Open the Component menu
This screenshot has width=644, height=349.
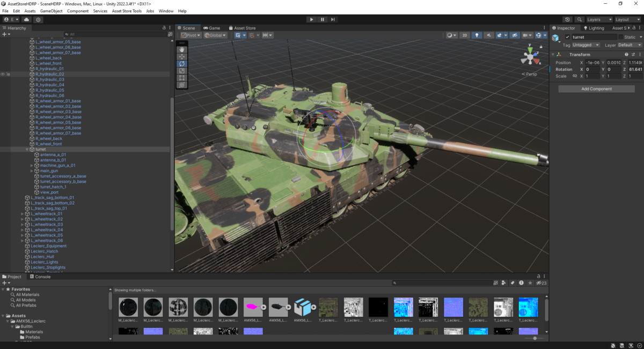(78, 11)
